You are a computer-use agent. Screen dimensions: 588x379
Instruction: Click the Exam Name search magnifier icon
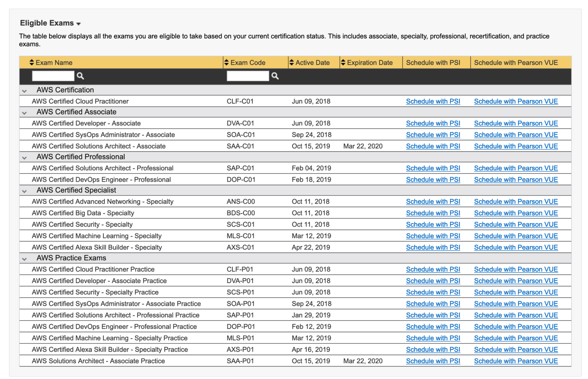click(80, 76)
